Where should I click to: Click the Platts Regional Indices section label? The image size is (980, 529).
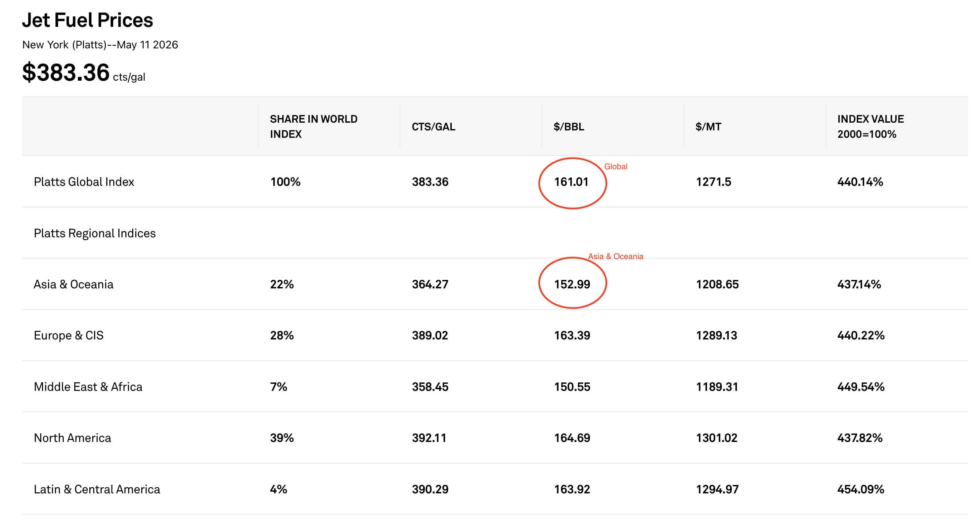point(95,233)
